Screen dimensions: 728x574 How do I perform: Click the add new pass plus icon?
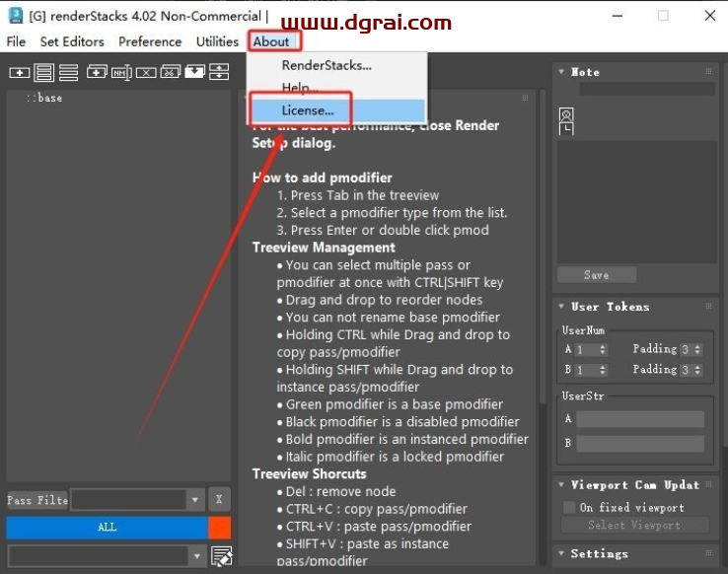click(x=19, y=73)
